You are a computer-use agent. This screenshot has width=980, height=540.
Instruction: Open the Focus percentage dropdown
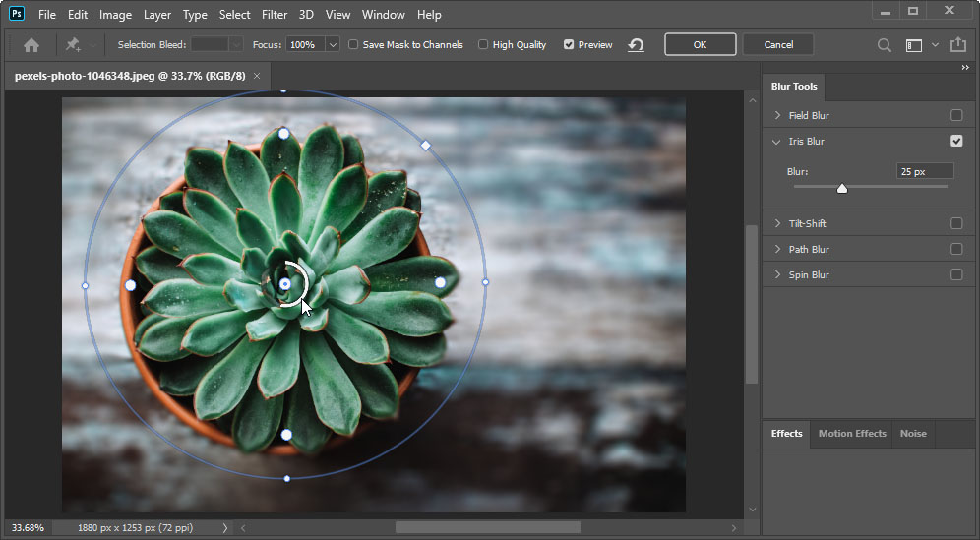[332, 45]
